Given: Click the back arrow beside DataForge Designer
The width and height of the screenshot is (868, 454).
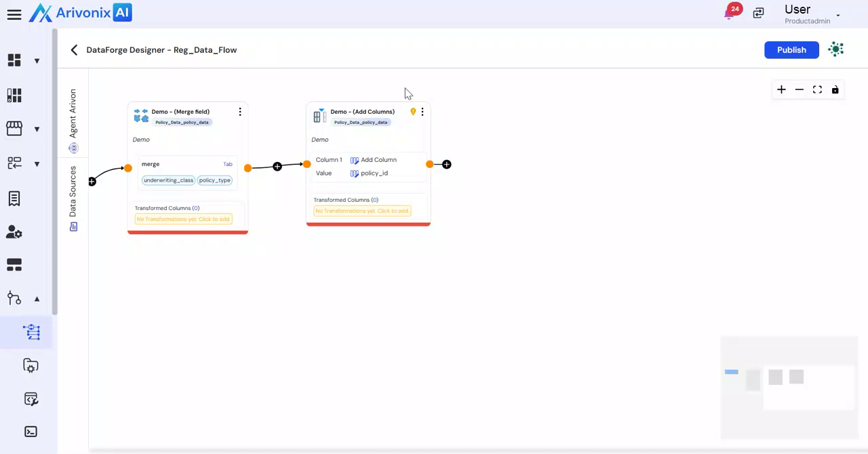Looking at the screenshot, I should 74,50.
